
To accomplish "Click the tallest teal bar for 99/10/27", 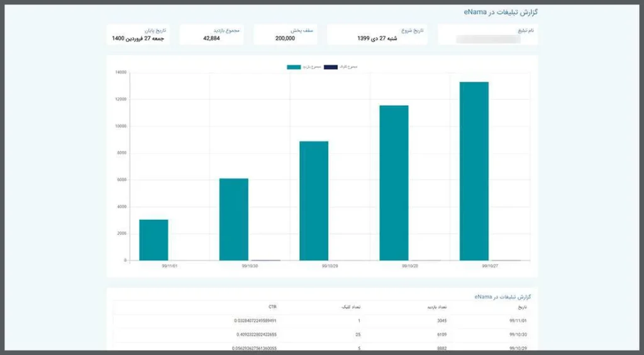I will click(474, 171).
